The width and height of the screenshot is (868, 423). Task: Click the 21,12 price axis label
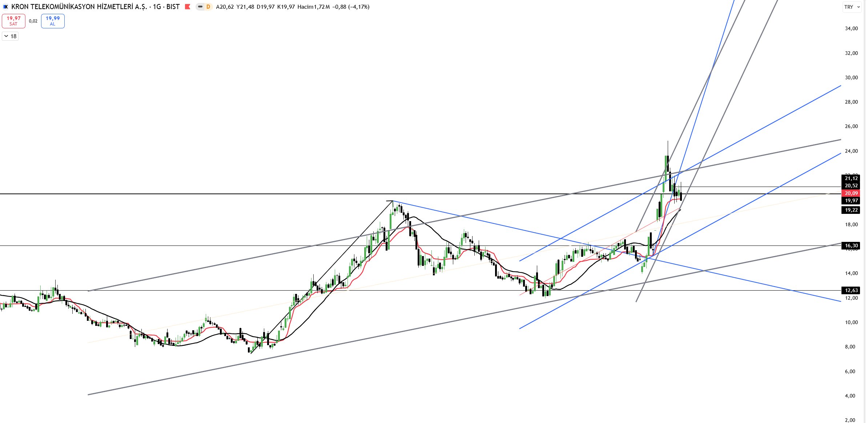tap(851, 178)
